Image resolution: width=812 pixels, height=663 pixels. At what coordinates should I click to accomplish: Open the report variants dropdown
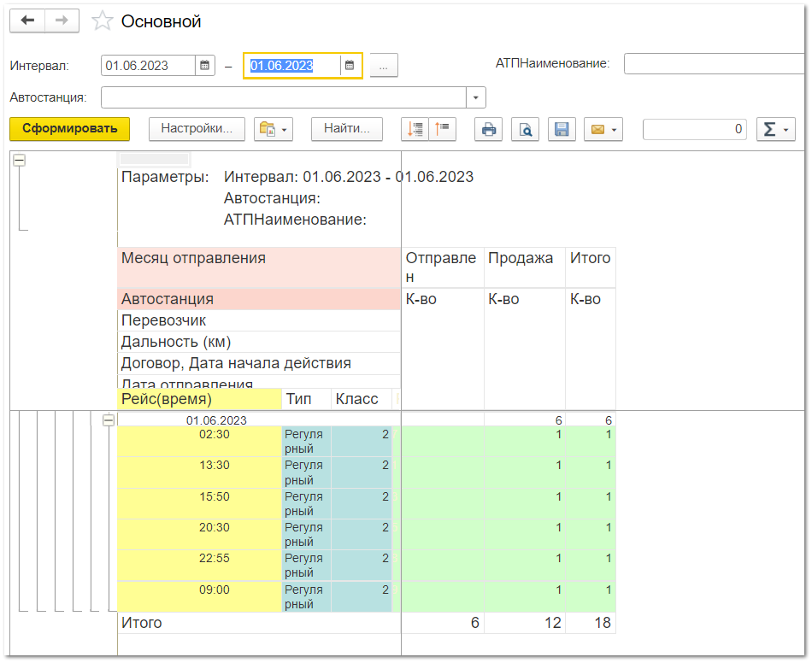pyautogui.click(x=274, y=129)
